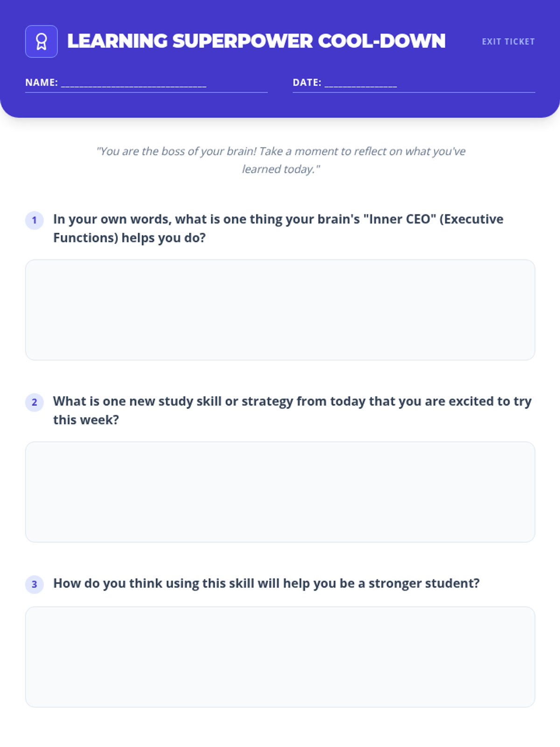The image size is (560, 747).
Task: Click the EXIT TICKET label
Action: (508, 42)
